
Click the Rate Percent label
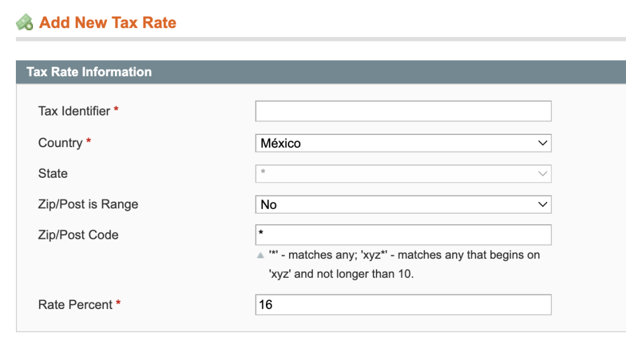pos(75,305)
